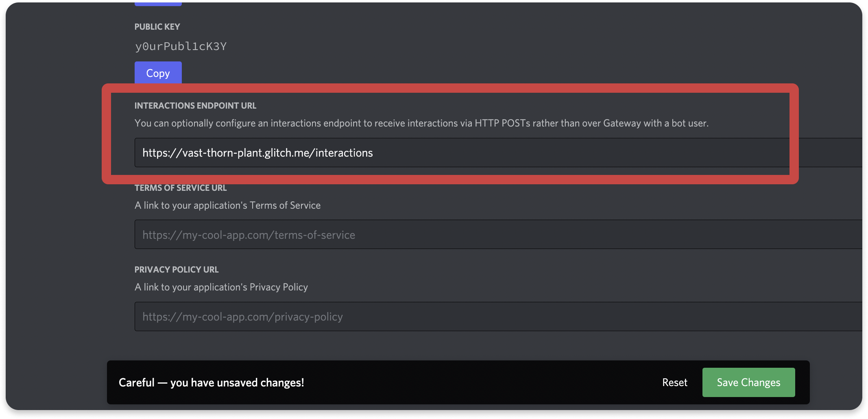Click the PRIVACY POLICY URL label
The height and width of the screenshot is (419, 868).
(176, 269)
